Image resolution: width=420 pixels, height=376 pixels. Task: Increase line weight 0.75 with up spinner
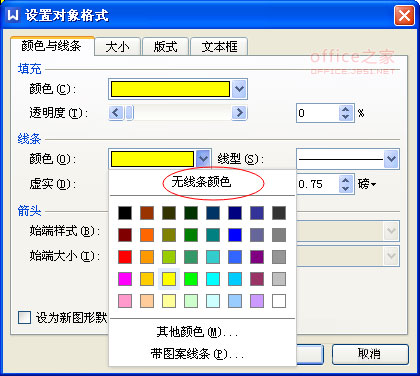[x=346, y=180]
